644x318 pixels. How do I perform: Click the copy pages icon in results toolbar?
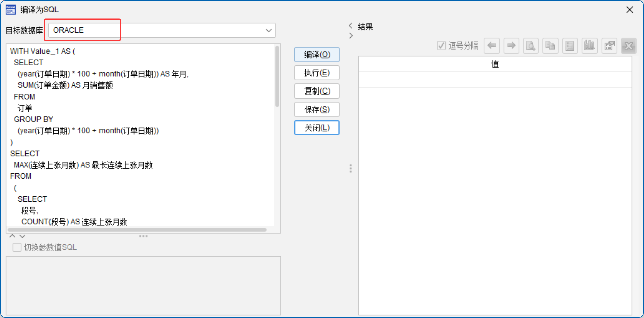point(550,46)
